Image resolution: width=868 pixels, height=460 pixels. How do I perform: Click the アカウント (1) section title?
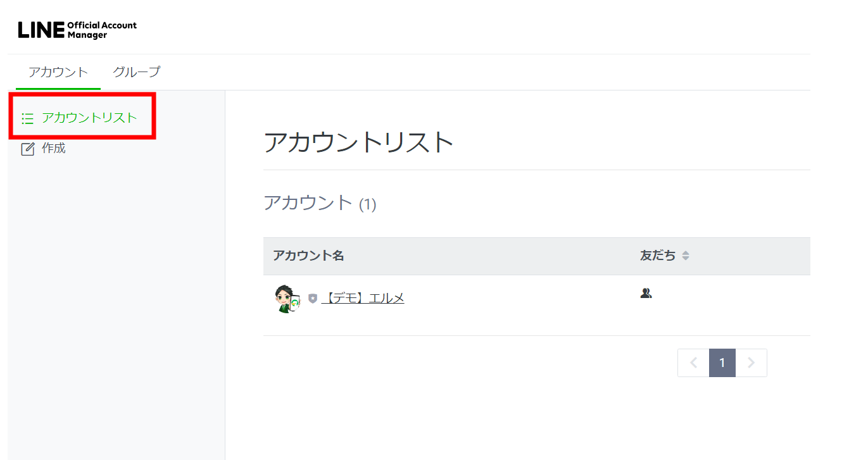point(320,203)
